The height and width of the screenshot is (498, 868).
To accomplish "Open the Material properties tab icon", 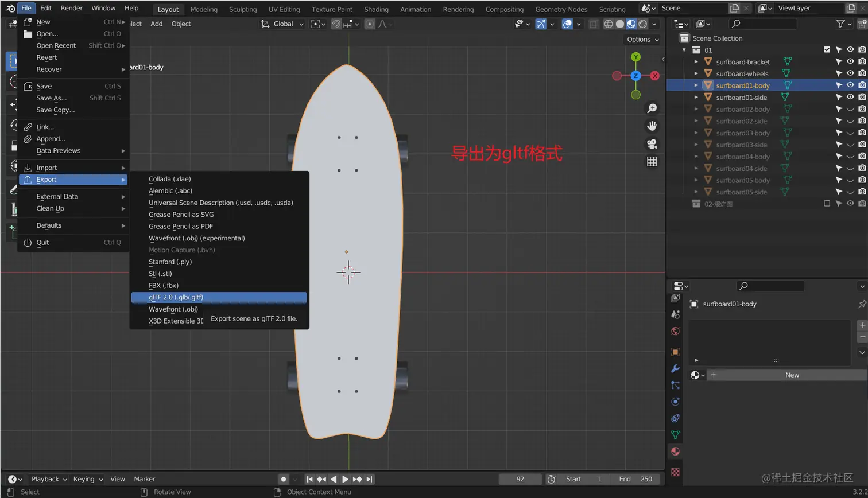I will click(676, 452).
